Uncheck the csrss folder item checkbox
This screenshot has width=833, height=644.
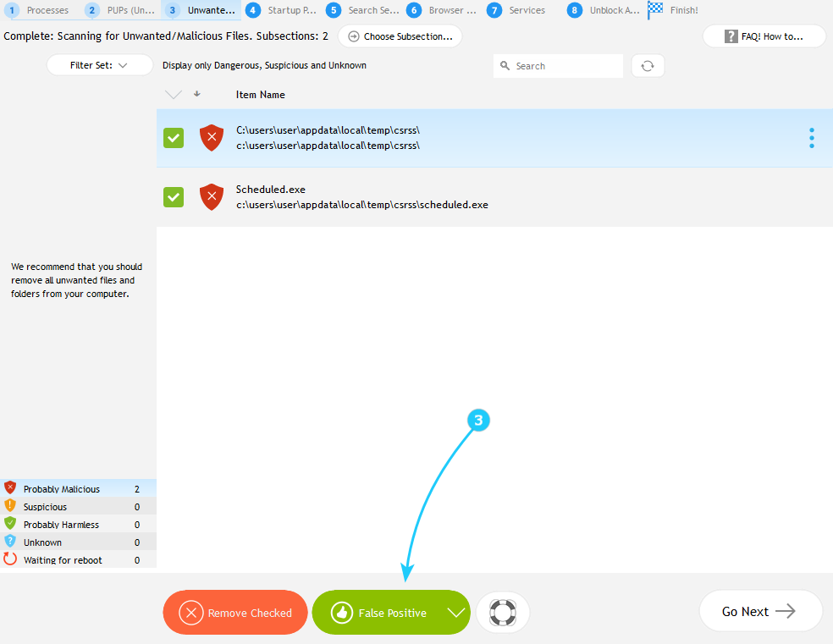tap(174, 138)
